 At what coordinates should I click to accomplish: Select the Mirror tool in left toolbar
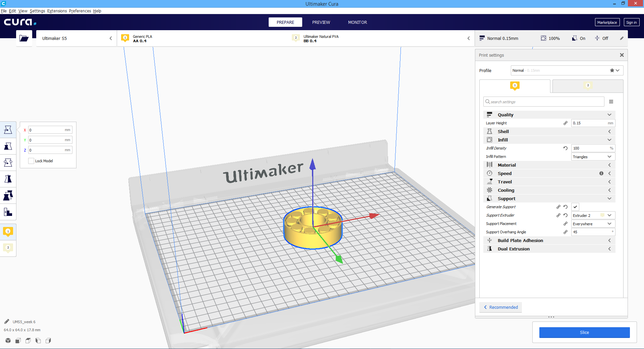[x=8, y=179]
